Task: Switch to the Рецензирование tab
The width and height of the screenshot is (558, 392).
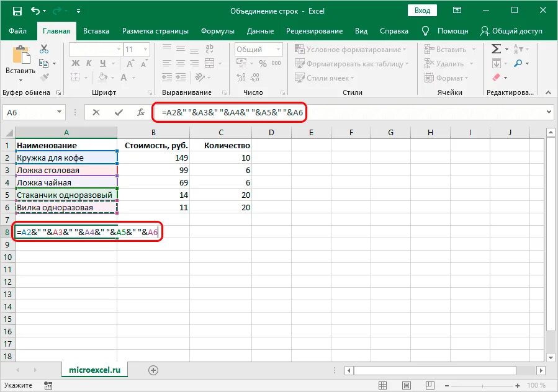Action: pyautogui.click(x=314, y=31)
